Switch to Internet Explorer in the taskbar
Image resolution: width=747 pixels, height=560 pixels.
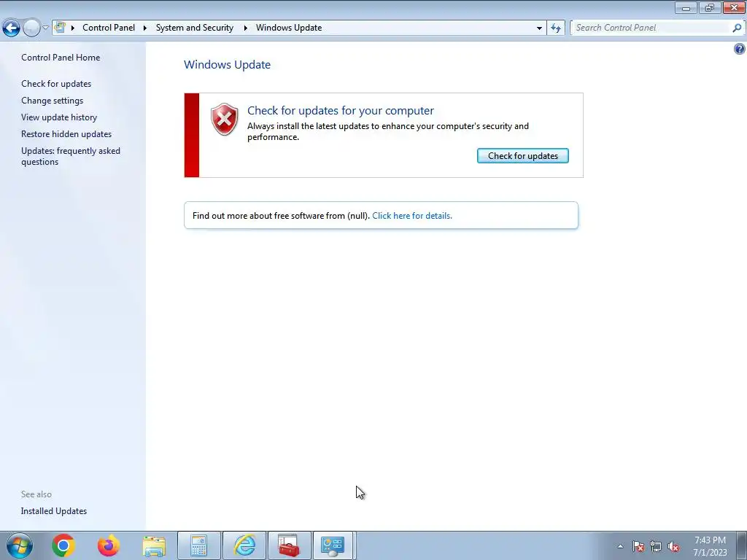click(x=244, y=545)
